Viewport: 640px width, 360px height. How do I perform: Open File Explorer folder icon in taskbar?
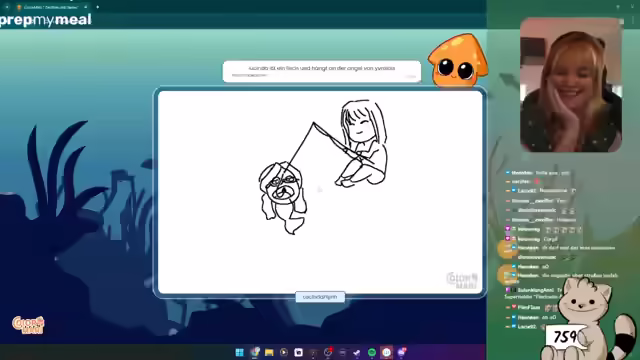[x=269, y=352]
